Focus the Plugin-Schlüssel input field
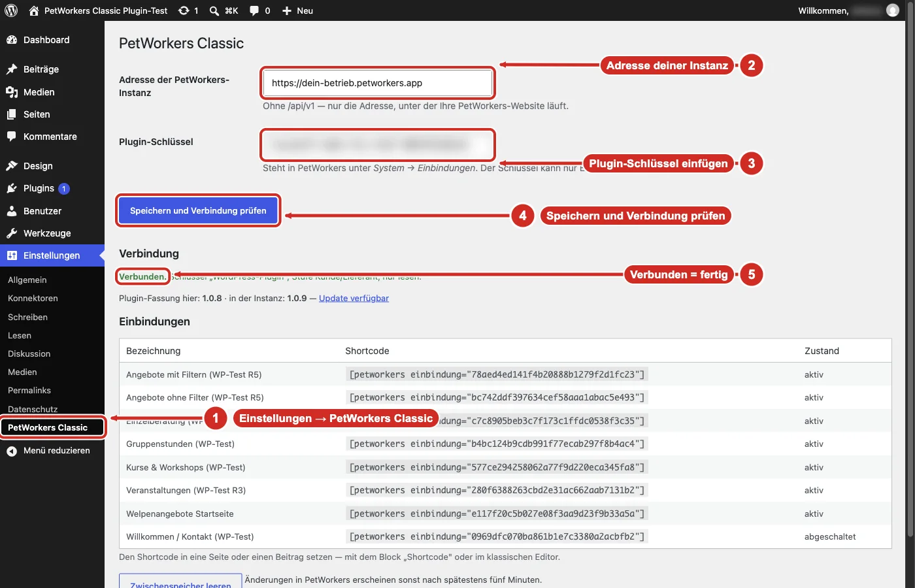 click(x=377, y=144)
